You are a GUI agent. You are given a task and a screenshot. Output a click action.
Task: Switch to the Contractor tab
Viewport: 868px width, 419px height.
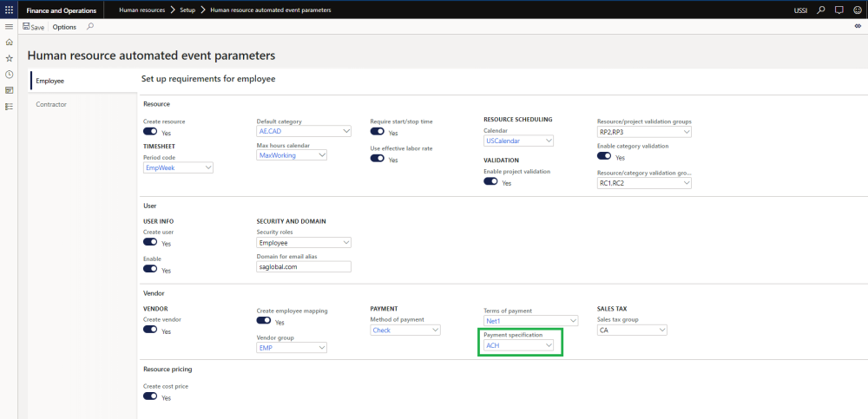click(51, 104)
